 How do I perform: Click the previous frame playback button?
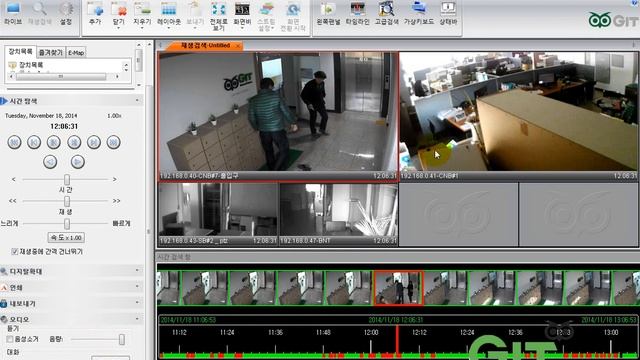34,142
